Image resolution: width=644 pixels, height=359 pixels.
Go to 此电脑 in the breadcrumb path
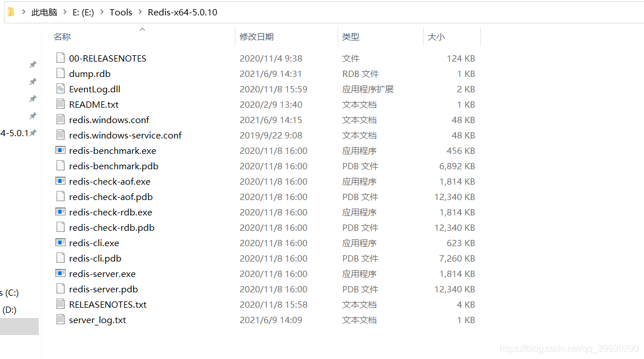(44, 13)
